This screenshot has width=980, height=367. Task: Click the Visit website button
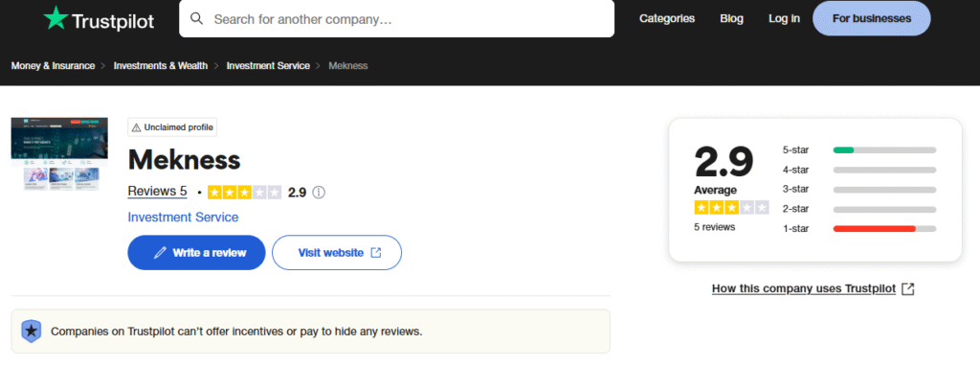[x=337, y=252]
